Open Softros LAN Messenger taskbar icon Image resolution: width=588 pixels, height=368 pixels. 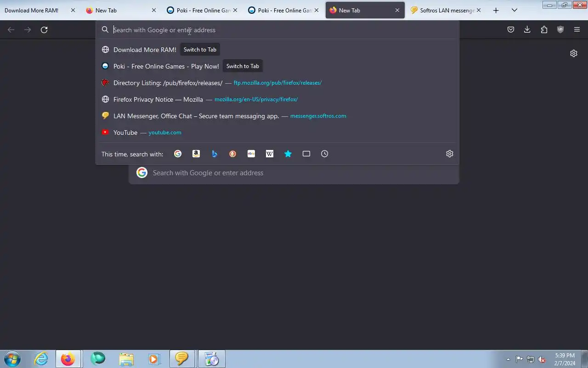182,359
